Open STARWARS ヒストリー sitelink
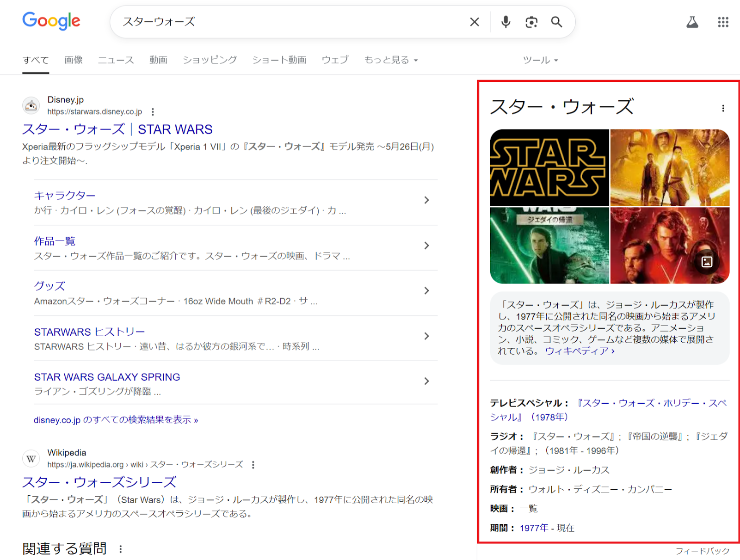This screenshot has height=560, width=740. pyautogui.click(x=89, y=332)
